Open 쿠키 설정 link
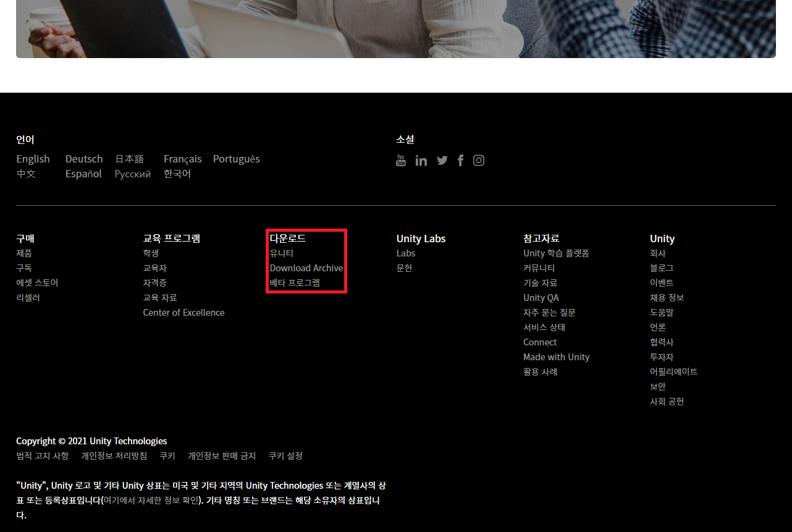 tap(285, 456)
